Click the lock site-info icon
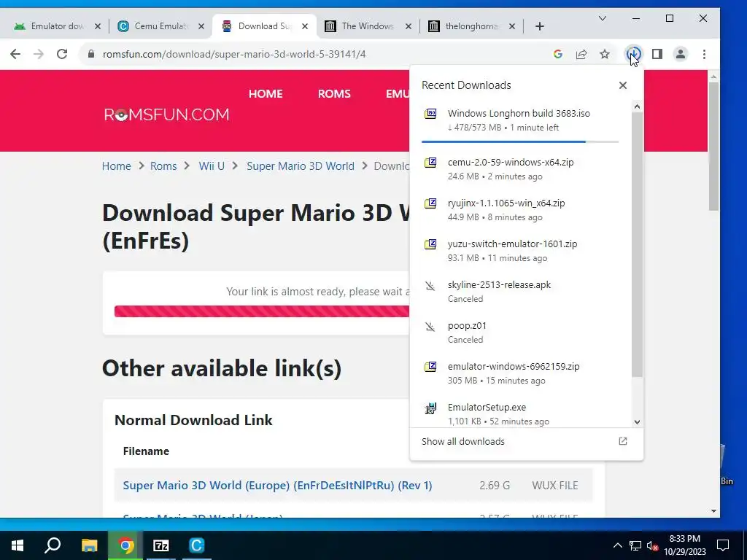This screenshot has width=747, height=560. 91,54
